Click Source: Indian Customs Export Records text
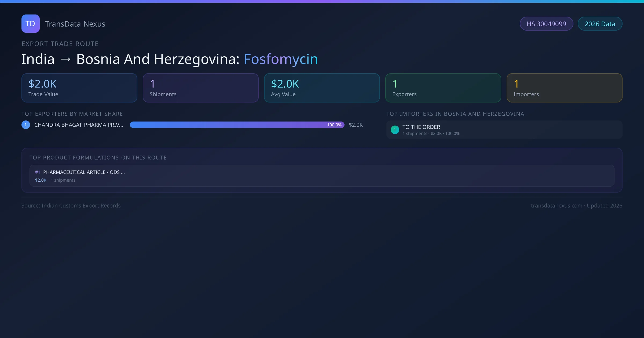 pyautogui.click(x=71, y=205)
